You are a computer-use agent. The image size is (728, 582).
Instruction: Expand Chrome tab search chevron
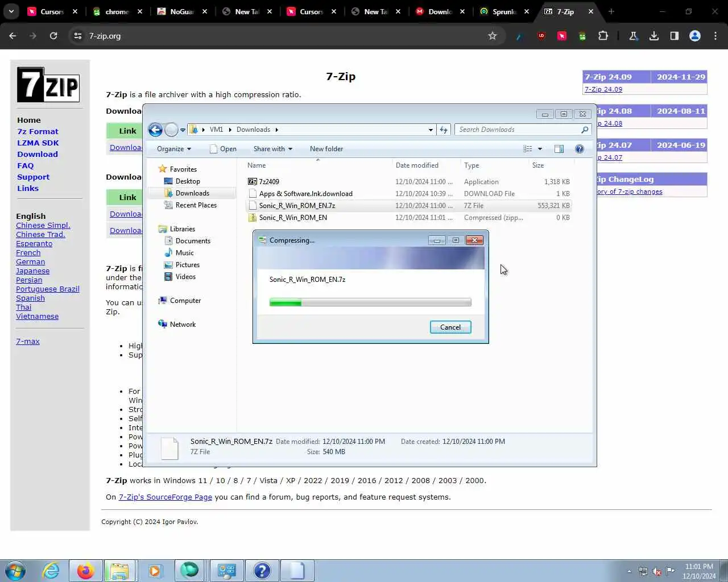[x=11, y=11]
